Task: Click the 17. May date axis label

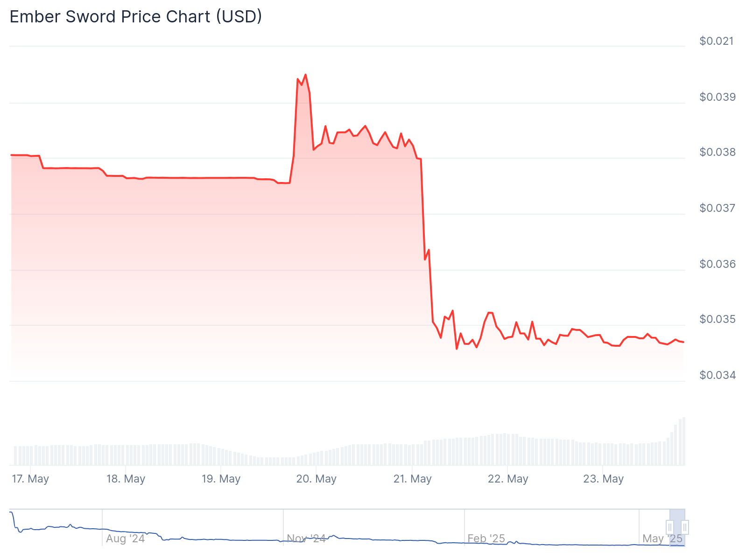Action: point(30,479)
